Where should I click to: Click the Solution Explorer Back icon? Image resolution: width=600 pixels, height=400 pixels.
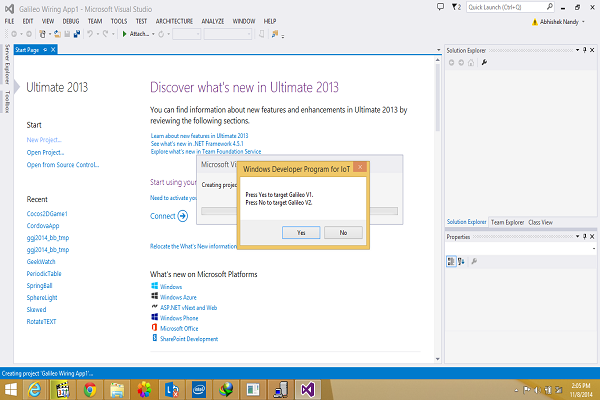click(x=452, y=63)
